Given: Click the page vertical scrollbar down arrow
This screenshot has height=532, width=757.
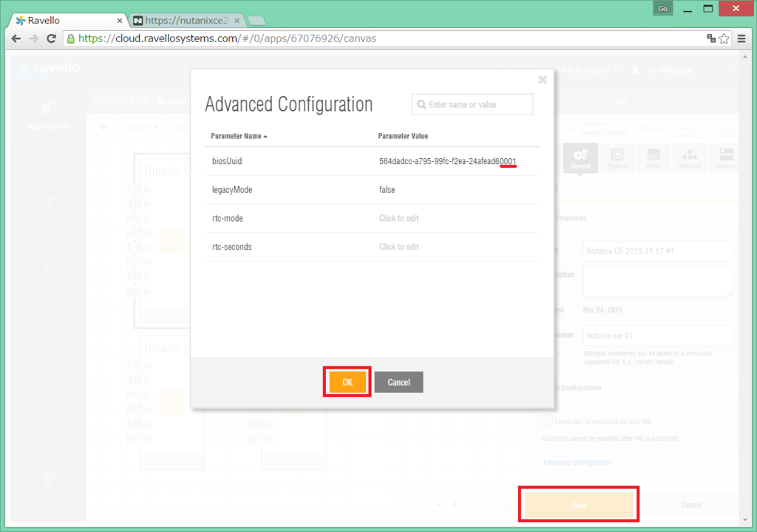Looking at the screenshot, I should tap(745, 519).
